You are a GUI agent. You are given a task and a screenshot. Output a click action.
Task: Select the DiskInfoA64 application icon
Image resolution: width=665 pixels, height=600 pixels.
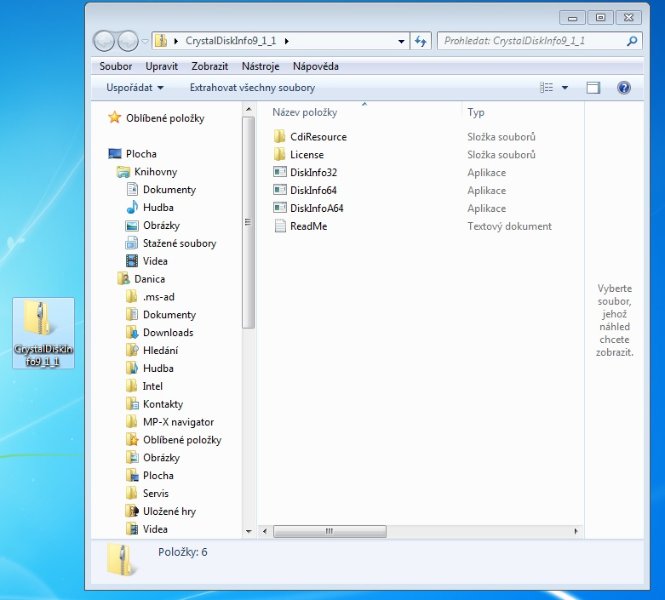click(x=280, y=208)
